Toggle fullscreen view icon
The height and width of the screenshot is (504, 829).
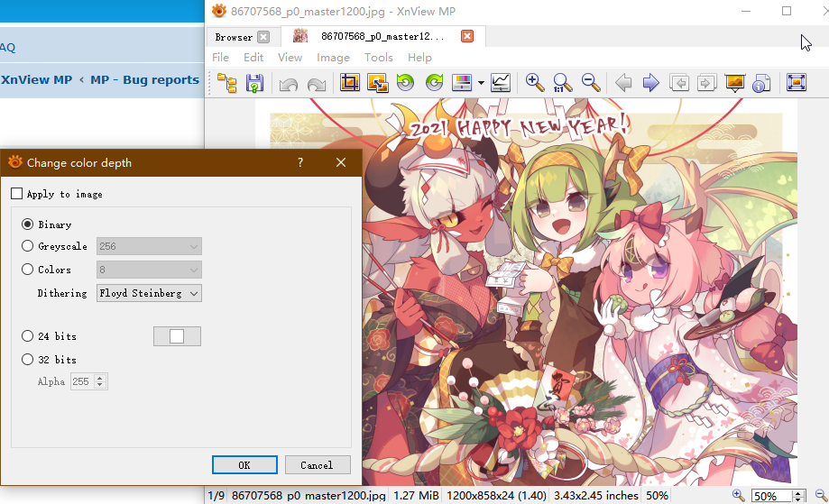(797, 82)
